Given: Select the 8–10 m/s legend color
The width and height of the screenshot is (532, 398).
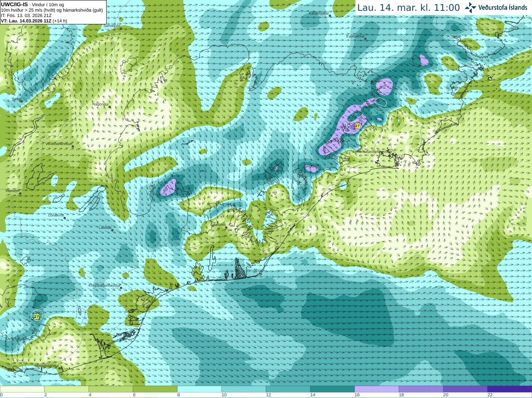Looking at the screenshot, I should [199, 389].
